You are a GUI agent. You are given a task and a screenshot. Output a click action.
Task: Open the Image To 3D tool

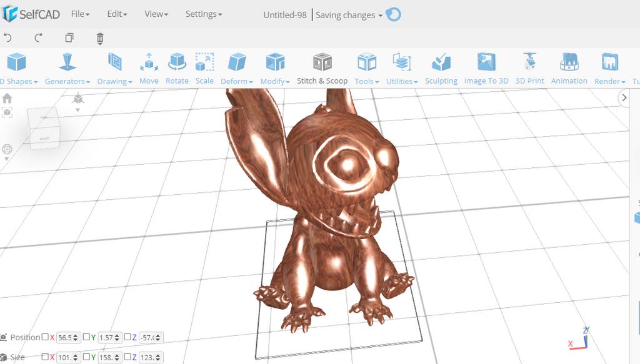pyautogui.click(x=486, y=69)
